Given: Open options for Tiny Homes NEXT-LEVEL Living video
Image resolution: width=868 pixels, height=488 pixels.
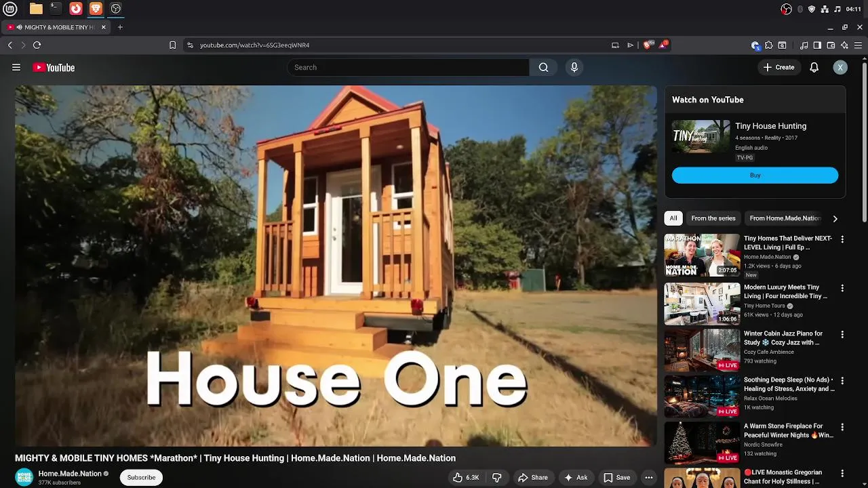Looking at the screenshot, I should coord(842,239).
